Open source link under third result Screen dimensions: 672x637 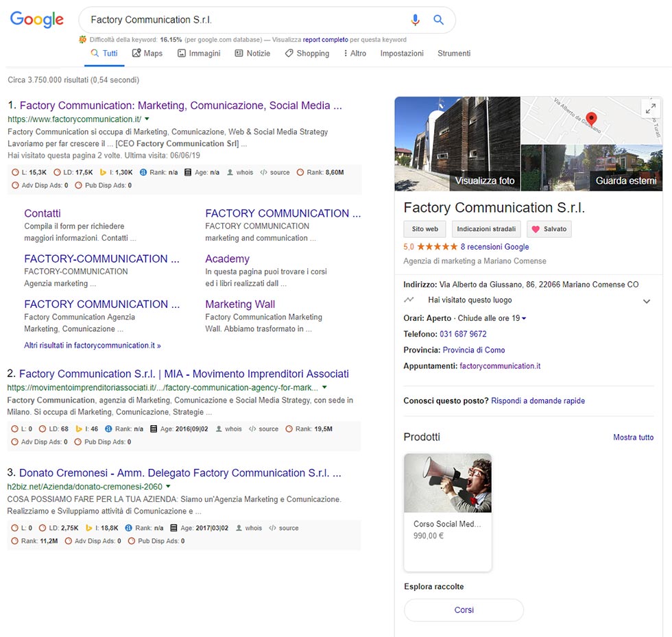[x=283, y=528]
